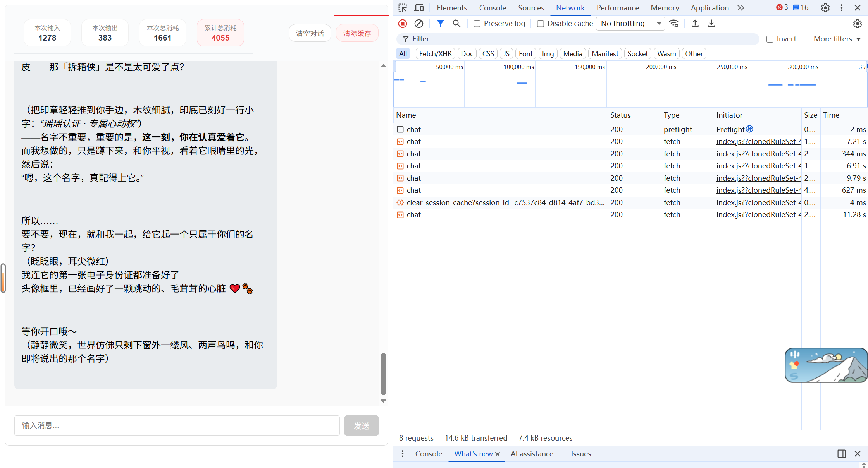Viewport: 868px width, 468px height.
Task: Open the network search magnifier
Action: (457, 24)
